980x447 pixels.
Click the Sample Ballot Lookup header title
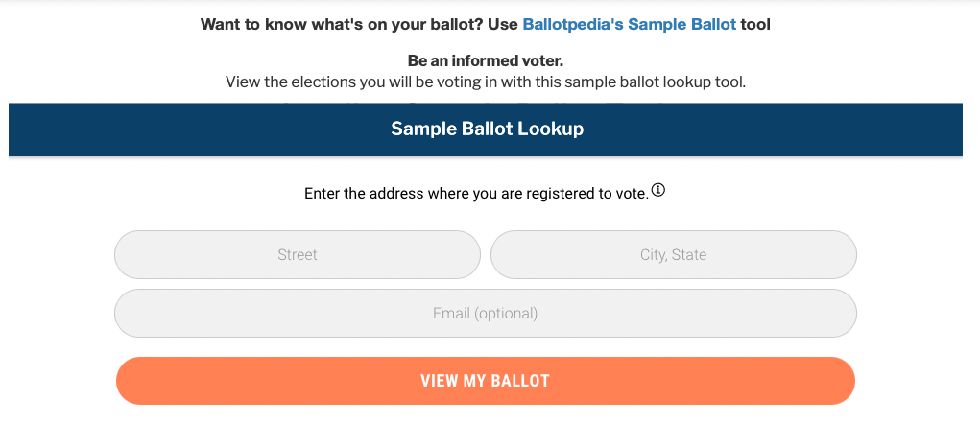487,129
